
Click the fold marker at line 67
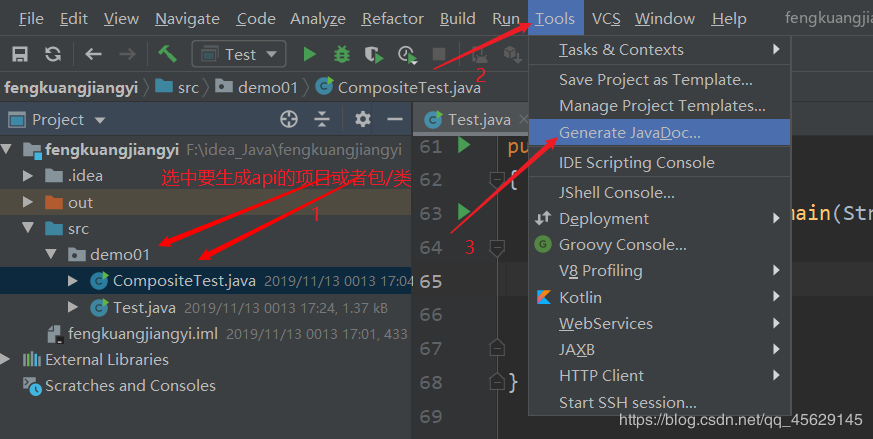(497, 348)
